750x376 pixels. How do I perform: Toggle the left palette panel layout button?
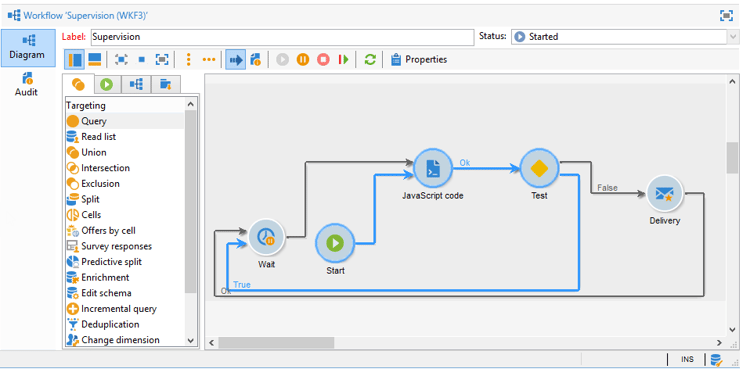point(74,60)
